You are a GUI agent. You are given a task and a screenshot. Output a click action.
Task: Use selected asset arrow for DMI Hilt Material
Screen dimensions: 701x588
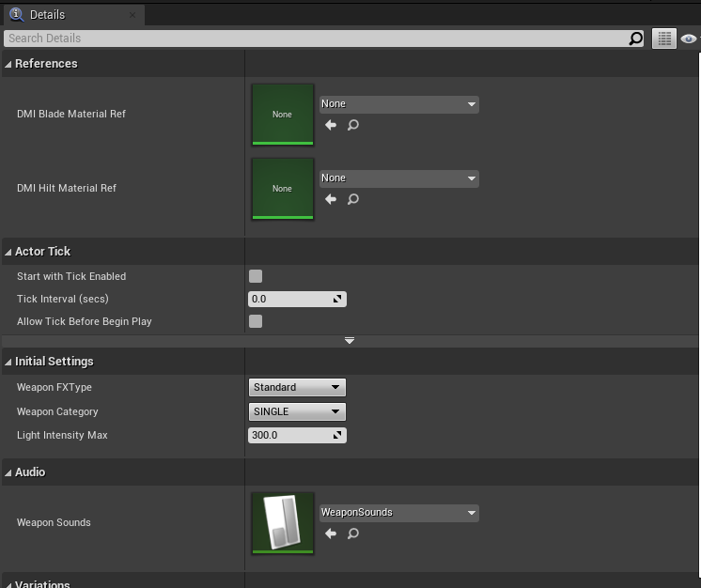pyautogui.click(x=331, y=199)
